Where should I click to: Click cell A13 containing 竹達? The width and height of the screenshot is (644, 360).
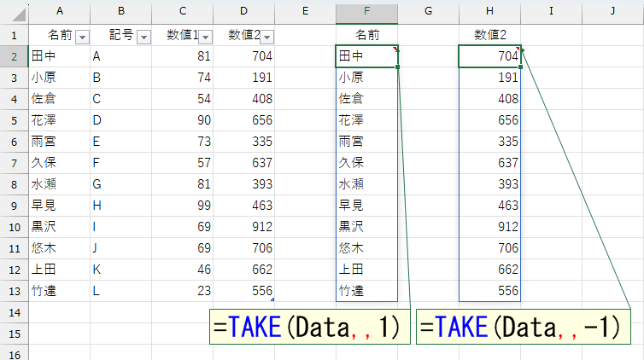60,291
